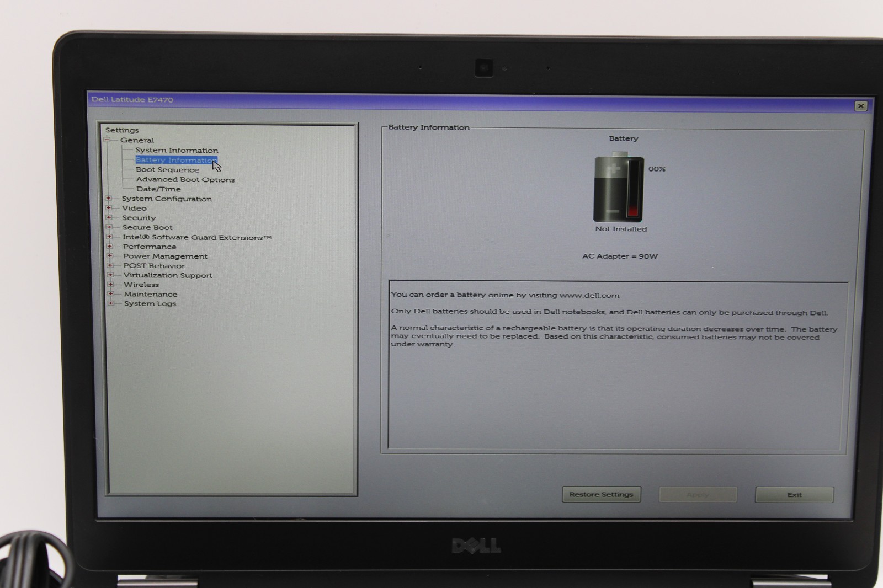Select the Video category label

[134, 208]
